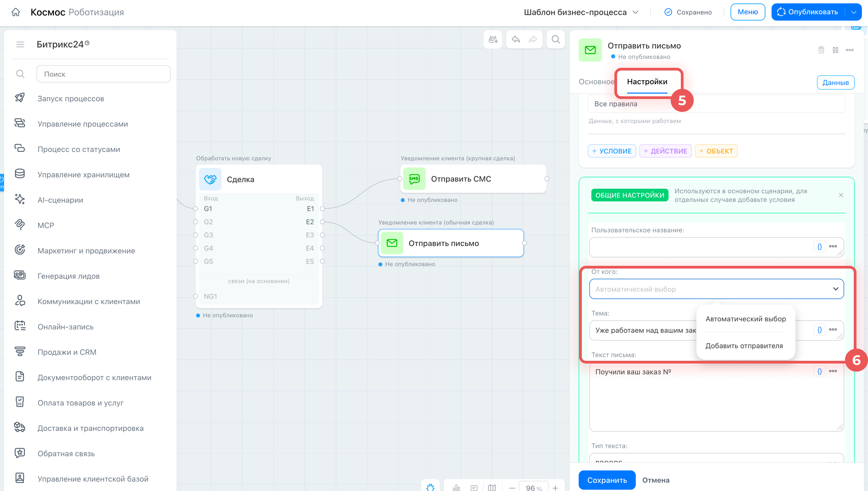Viewport: 868px width, 491px height.
Task: Add a rule with + УСЛОВИЕ
Action: 612,151
